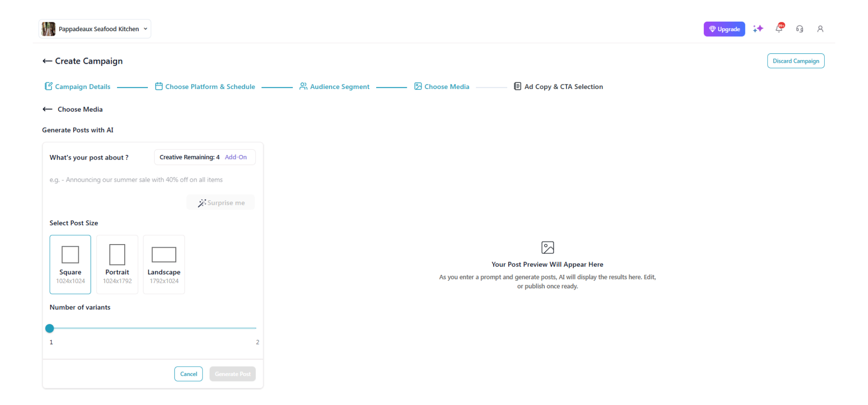Click the Add-On link
This screenshot has height=405, width=868.
(x=236, y=157)
